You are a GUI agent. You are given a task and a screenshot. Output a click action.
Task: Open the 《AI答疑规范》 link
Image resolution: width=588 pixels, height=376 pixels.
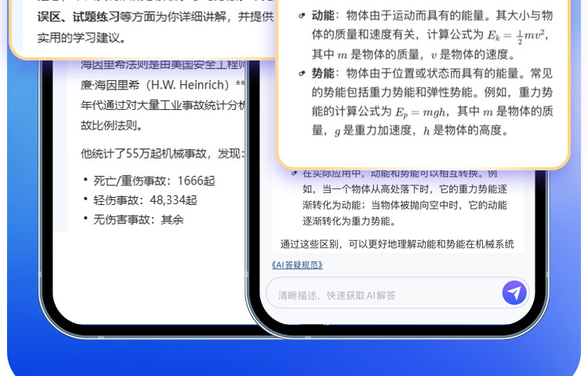(296, 265)
